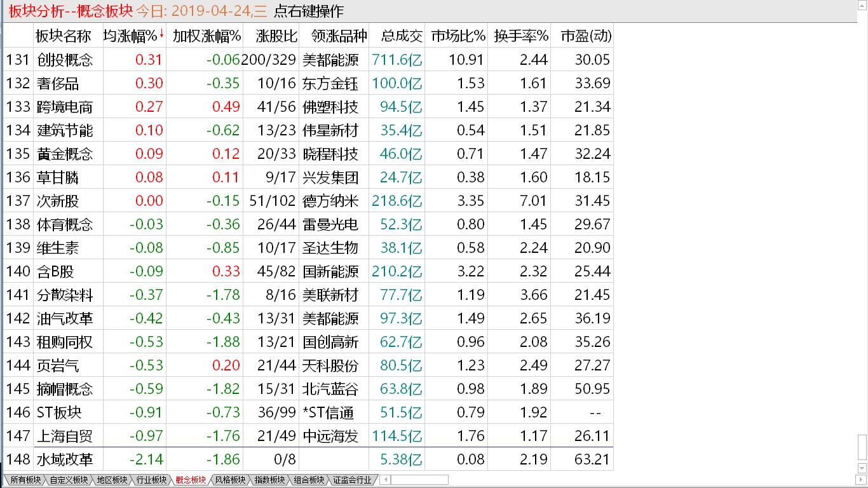Sort by 加权涨幅% column header

tap(207, 36)
